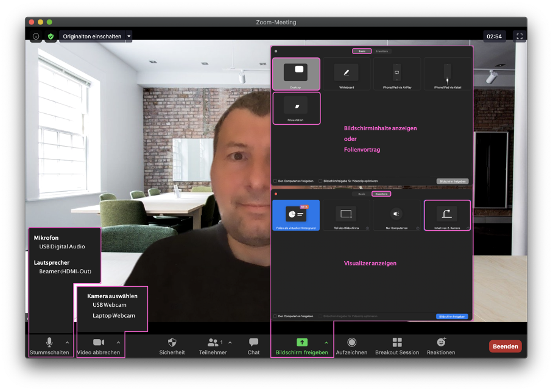Toggle the Originalton einschalten button

pos(92,37)
